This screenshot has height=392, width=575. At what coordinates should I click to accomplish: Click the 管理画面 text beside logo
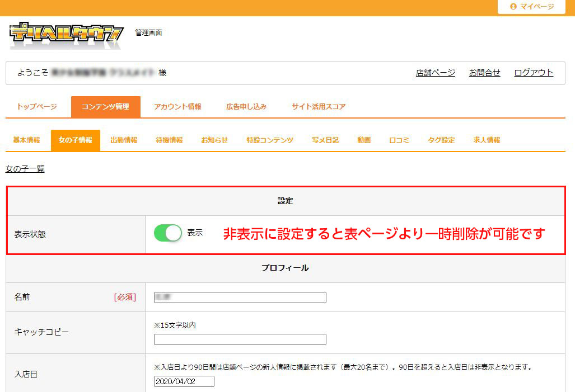[148, 32]
